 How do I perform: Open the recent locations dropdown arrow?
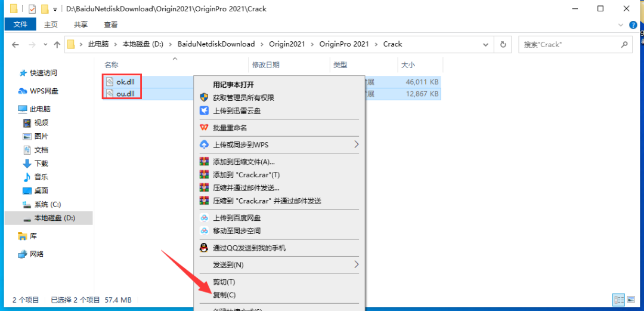pyautogui.click(x=45, y=44)
